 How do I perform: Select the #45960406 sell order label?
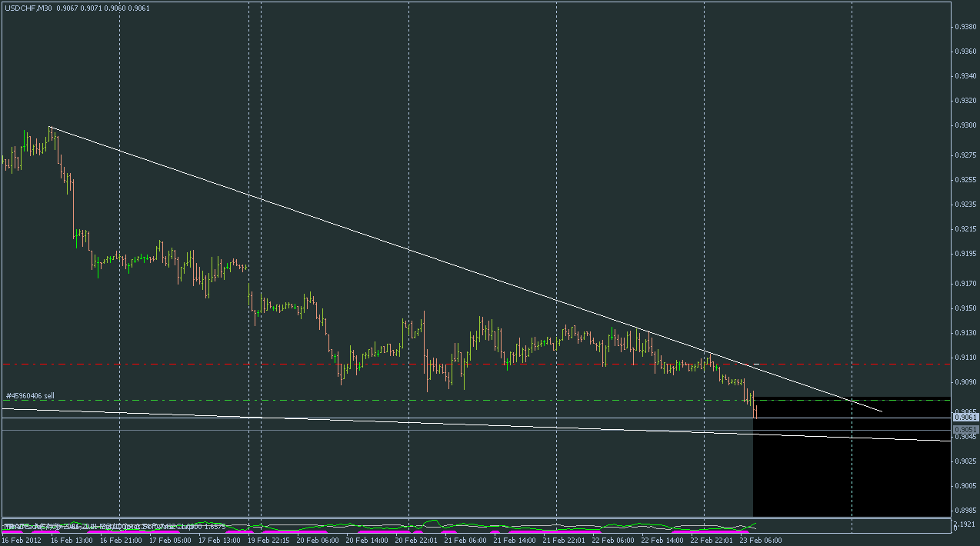coord(30,395)
